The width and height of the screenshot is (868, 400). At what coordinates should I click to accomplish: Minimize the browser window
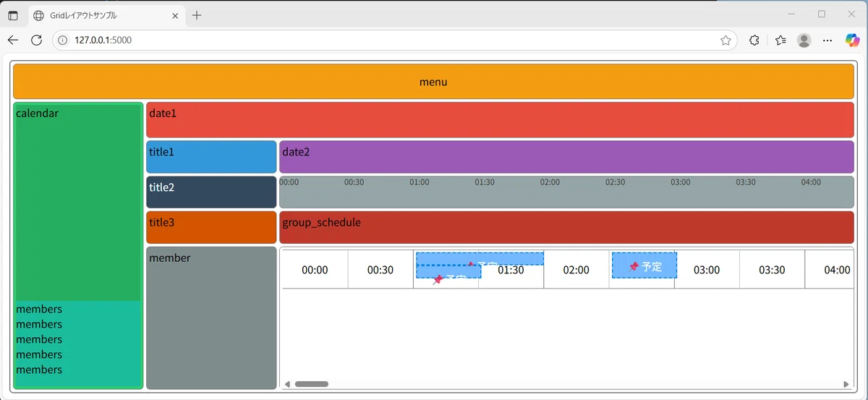[x=791, y=14]
